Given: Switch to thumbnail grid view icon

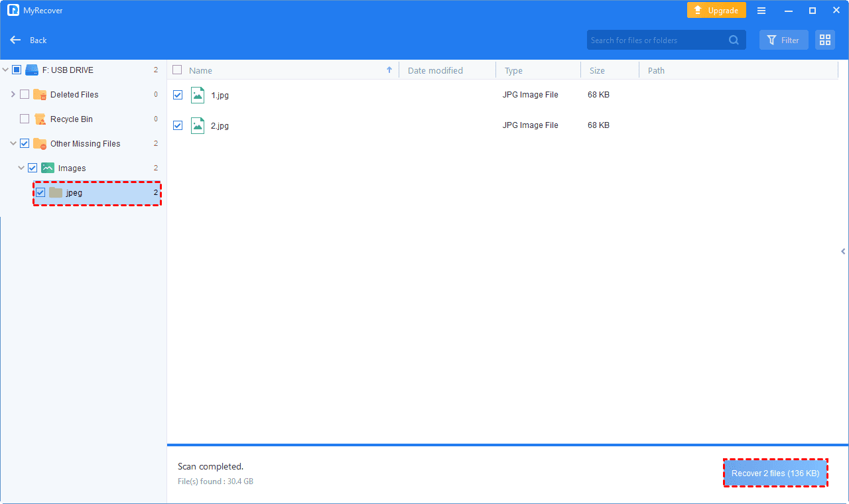Looking at the screenshot, I should coord(825,40).
